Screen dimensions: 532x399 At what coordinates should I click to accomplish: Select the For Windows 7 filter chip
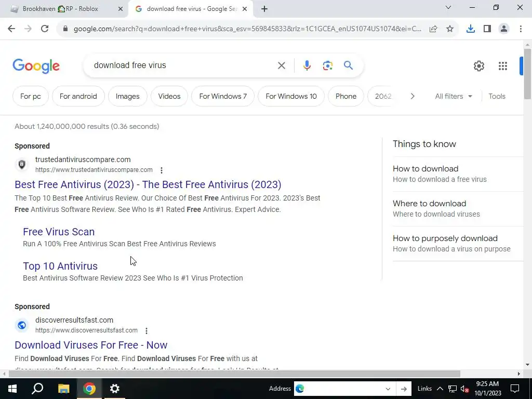tap(223, 96)
